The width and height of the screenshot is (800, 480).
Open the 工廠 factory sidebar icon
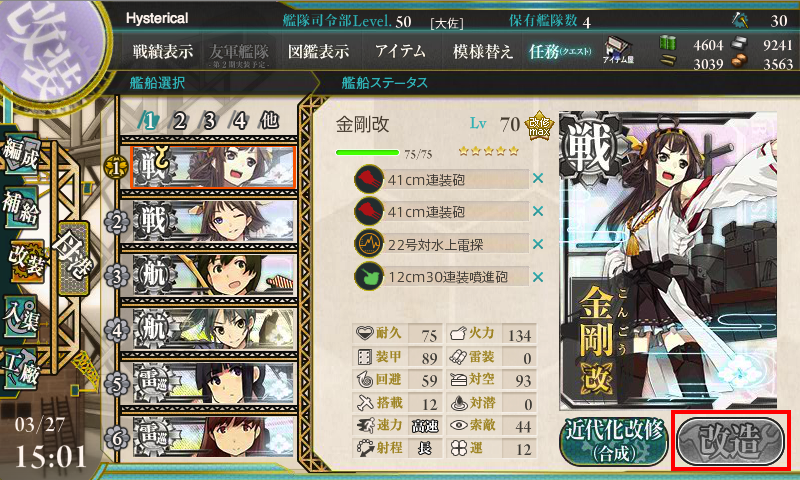pyautogui.click(x=20, y=368)
